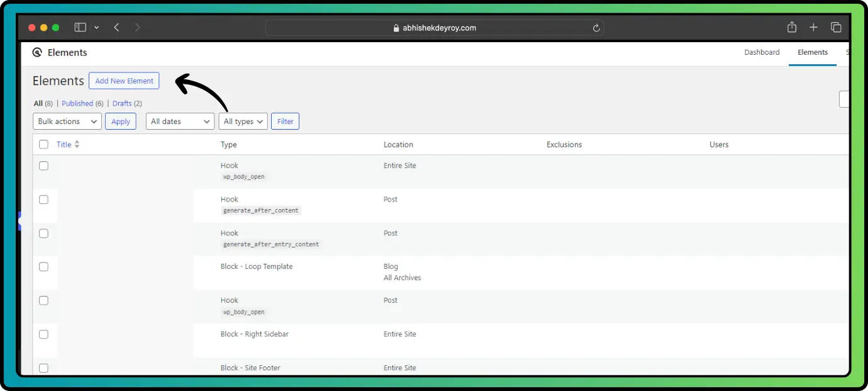Image resolution: width=868 pixels, height=391 pixels.
Task: Click the GeneratePress logo beside Elements
Action: (37, 53)
